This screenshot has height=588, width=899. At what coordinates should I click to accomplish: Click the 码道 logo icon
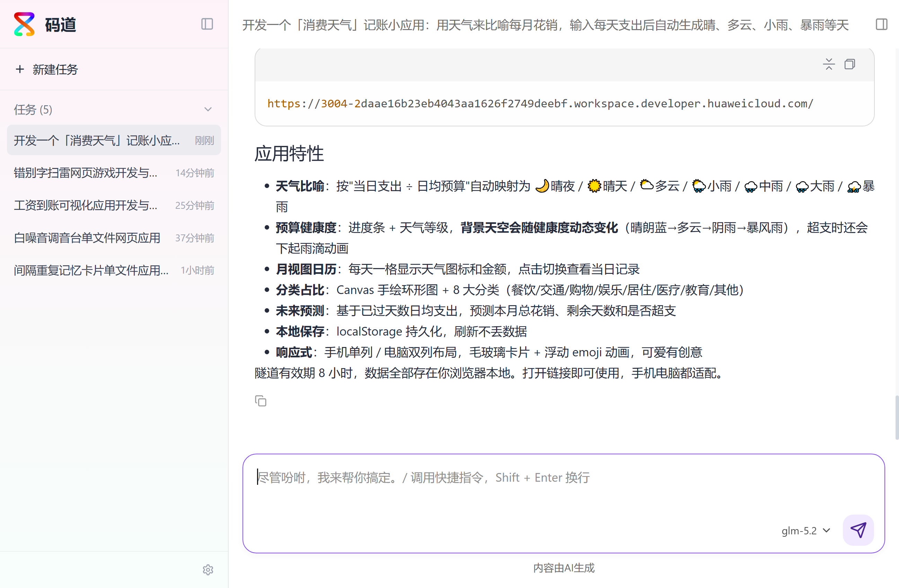click(24, 24)
